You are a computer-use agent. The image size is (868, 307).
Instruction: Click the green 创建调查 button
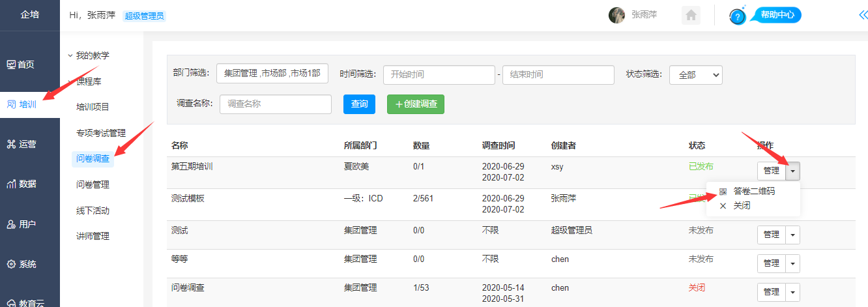416,104
